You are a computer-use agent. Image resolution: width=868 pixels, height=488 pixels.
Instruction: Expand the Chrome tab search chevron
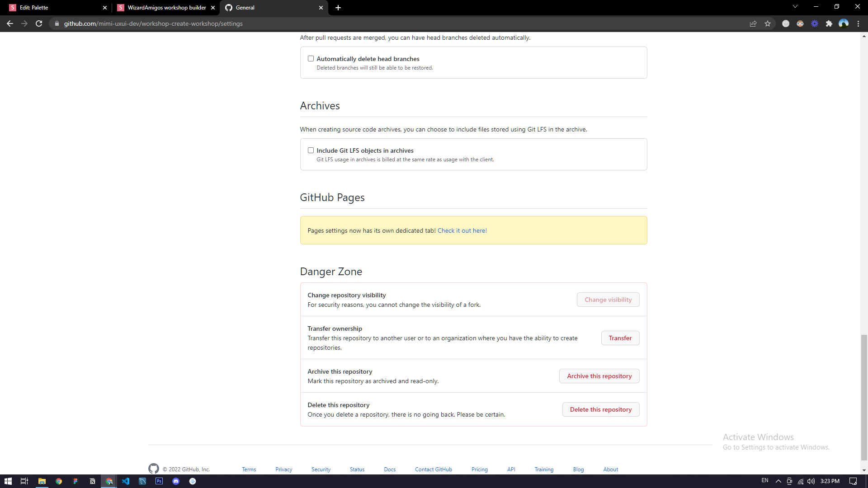pos(795,7)
